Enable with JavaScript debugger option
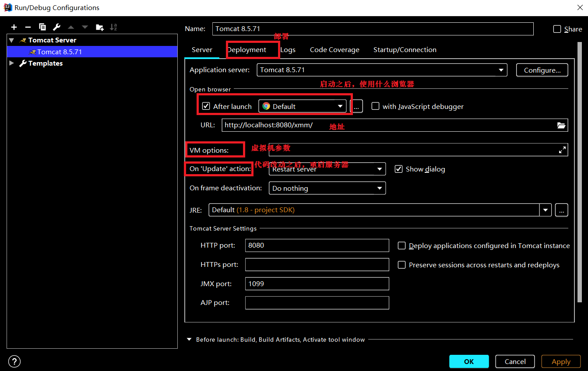 click(x=375, y=106)
